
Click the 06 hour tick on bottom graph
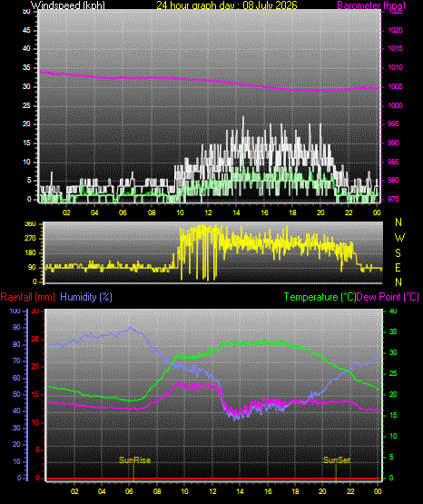pyautogui.click(x=129, y=491)
